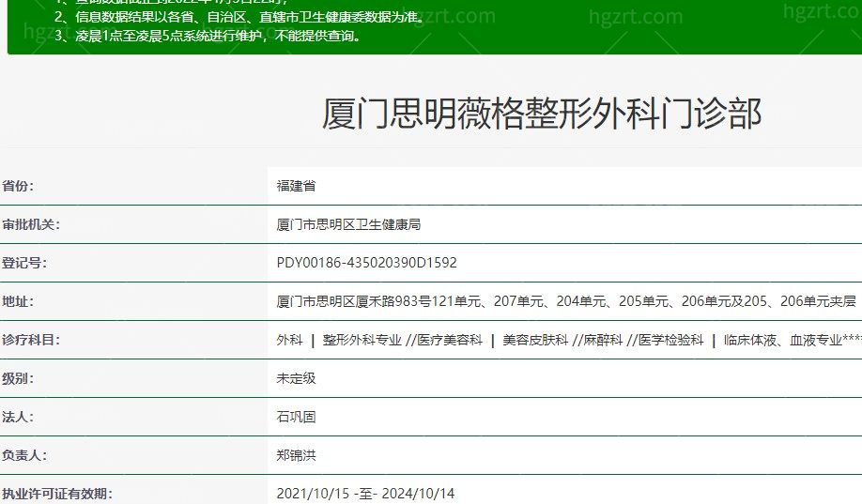Select legal person name 石巩固
862x504 pixels.
297,417
